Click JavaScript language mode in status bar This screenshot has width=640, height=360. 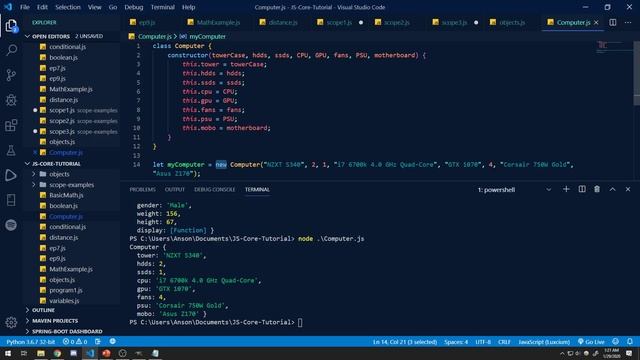click(x=544, y=342)
